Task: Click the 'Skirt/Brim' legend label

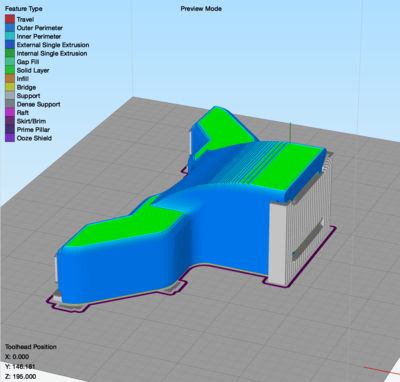Action: 31,121
